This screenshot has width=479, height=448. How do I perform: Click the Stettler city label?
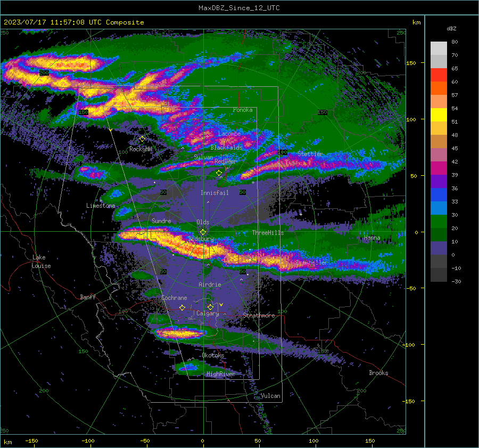310,154
